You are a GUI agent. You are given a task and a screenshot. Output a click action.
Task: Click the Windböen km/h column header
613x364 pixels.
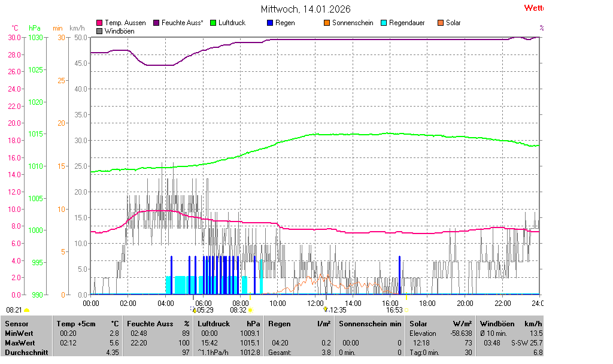click(511, 324)
